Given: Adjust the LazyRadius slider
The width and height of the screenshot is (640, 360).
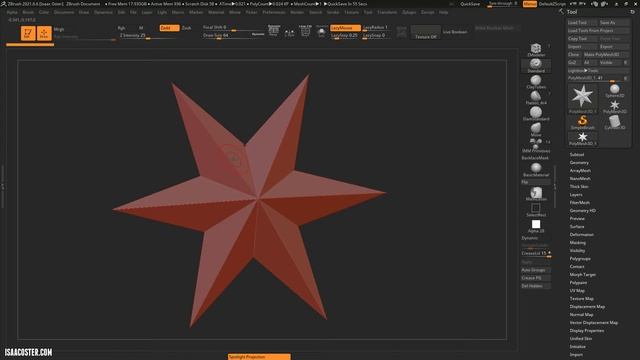Looking at the screenshot, I should pyautogui.click(x=375, y=28).
